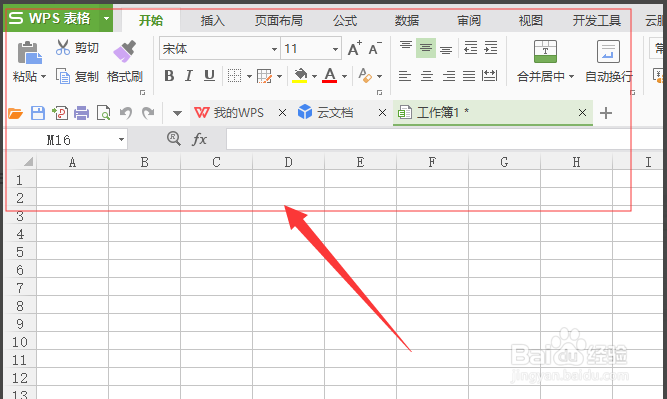Click export to PDF icon
Screen dimensions: 667x399
pyautogui.click(x=60, y=113)
